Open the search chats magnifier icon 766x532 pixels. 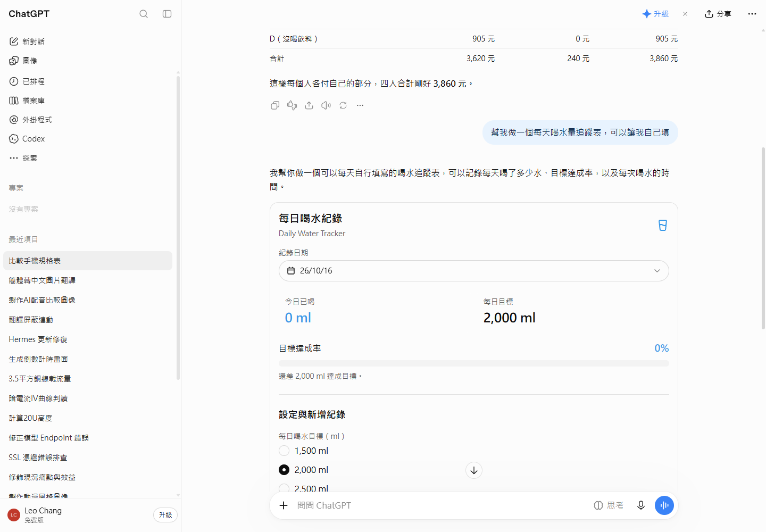pos(144,14)
